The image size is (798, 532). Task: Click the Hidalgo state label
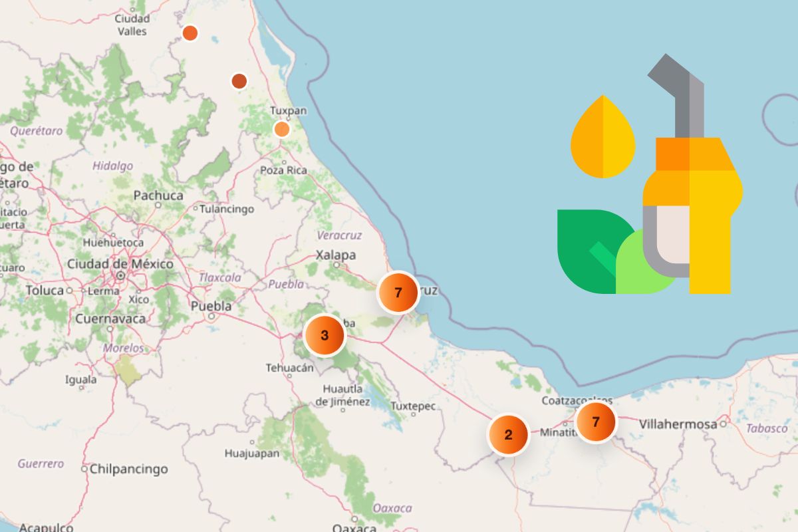(x=112, y=166)
